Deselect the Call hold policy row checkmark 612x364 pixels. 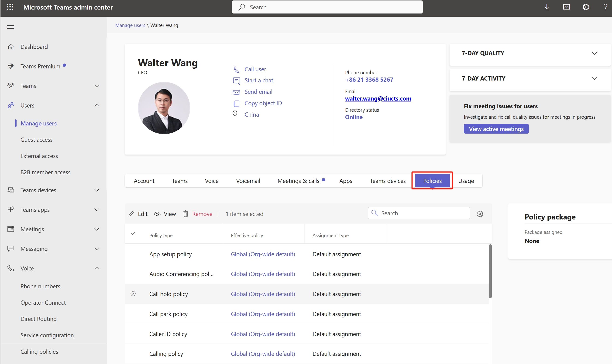click(133, 294)
